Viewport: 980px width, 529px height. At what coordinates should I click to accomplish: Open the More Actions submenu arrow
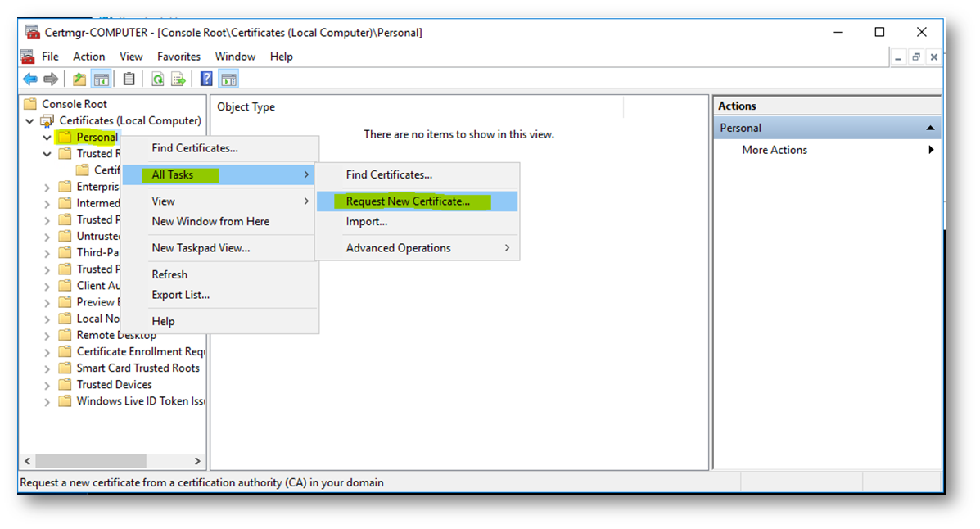pyautogui.click(x=931, y=150)
